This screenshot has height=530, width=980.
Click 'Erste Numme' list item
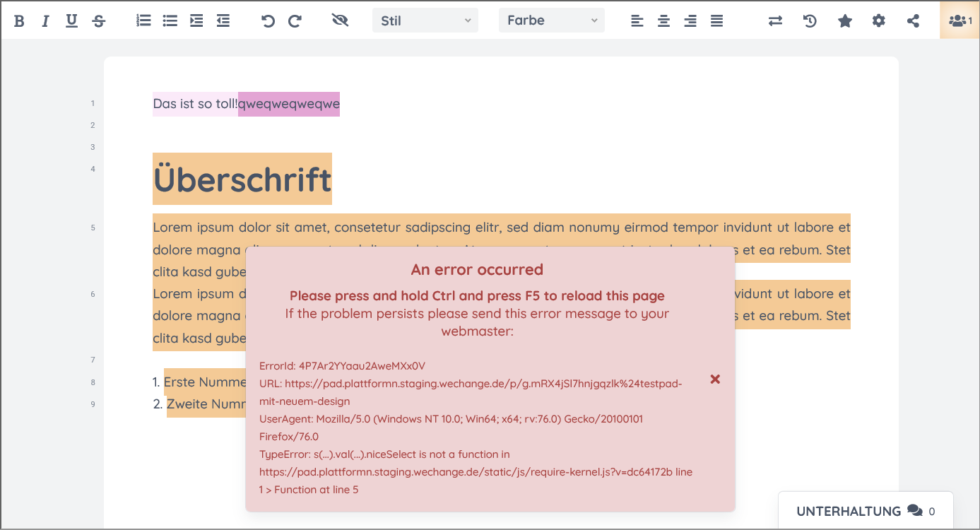coord(205,382)
